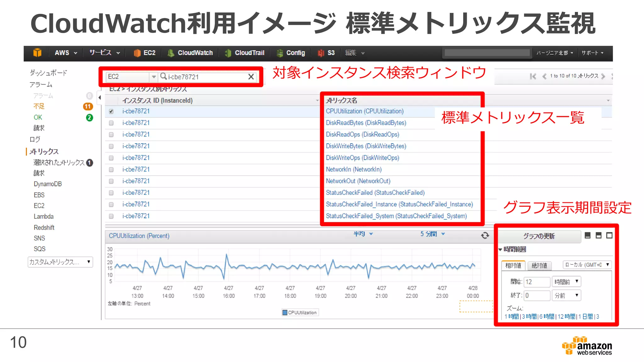644x362 pixels.
Task: Open DynamoDB metrics in sidebar
Action: coord(48,184)
